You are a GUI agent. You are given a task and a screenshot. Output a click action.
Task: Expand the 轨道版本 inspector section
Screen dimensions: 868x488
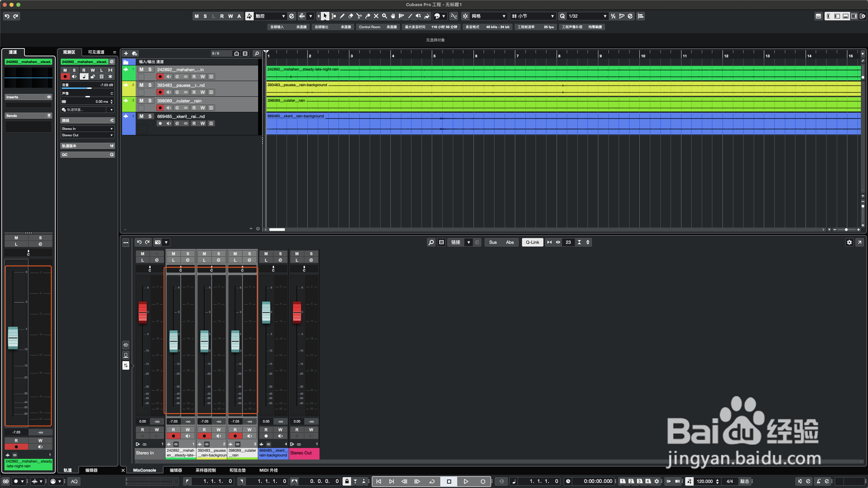click(88, 146)
